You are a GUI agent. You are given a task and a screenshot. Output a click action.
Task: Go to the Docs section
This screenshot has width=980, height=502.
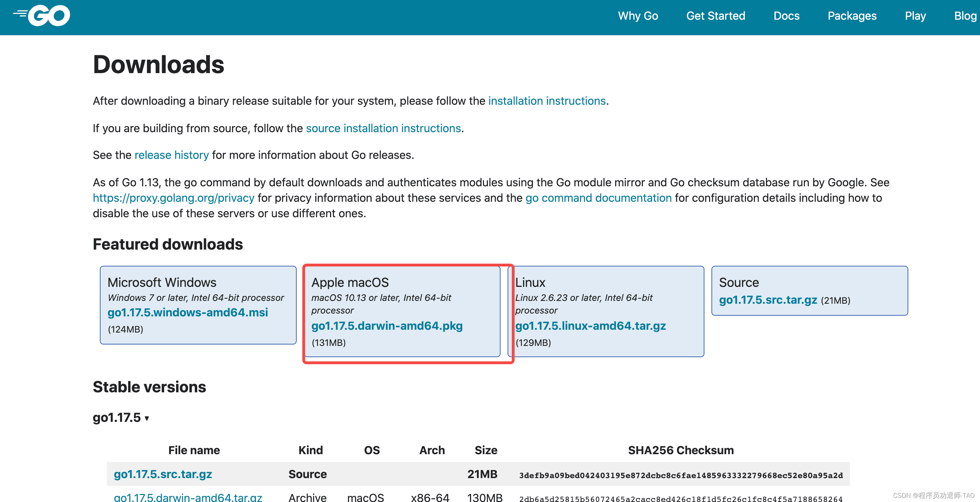[x=786, y=16]
